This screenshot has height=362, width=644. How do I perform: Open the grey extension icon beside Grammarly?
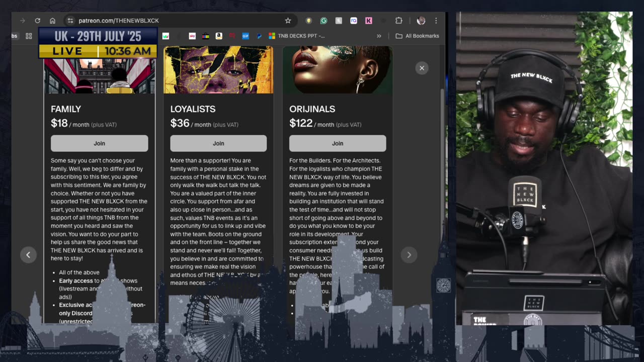pos(339,21)
